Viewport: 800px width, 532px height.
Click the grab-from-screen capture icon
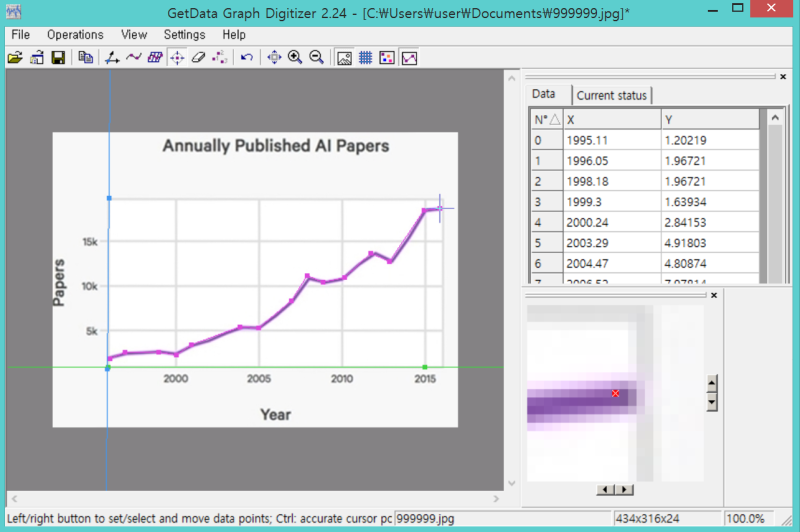[37, 58]
